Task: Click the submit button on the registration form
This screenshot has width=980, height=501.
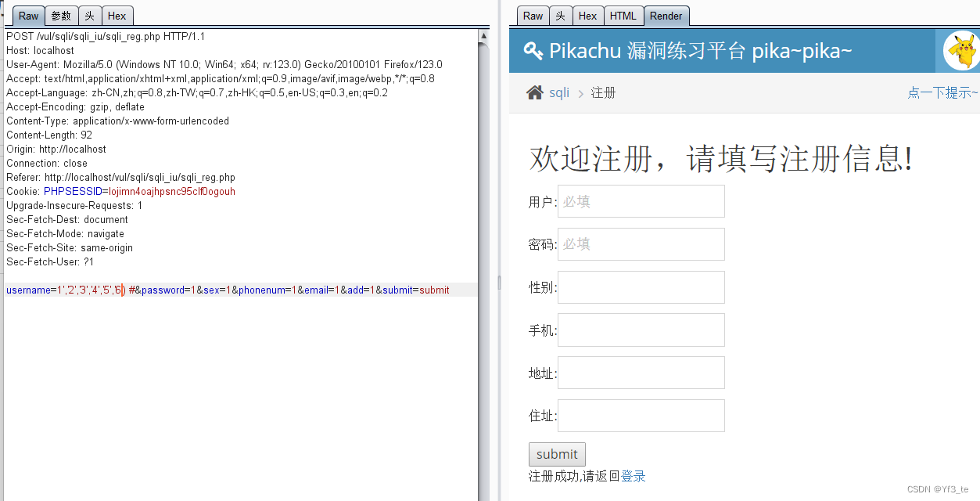Action: pos(557,454)
